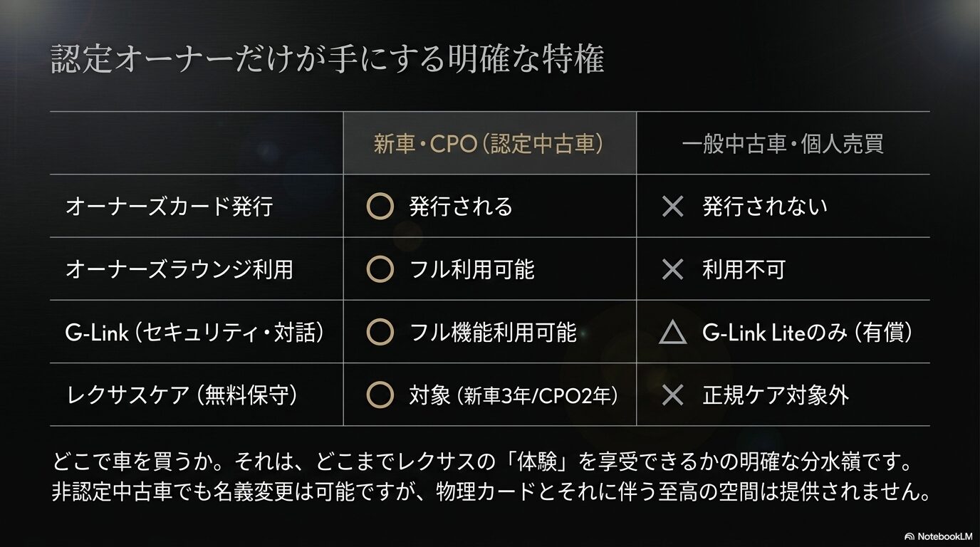The image size is (980, 547).
Task: Click the triangle icon beside G-Link Liteのみ
Action: pyautogui.click(x=672, y=333)
